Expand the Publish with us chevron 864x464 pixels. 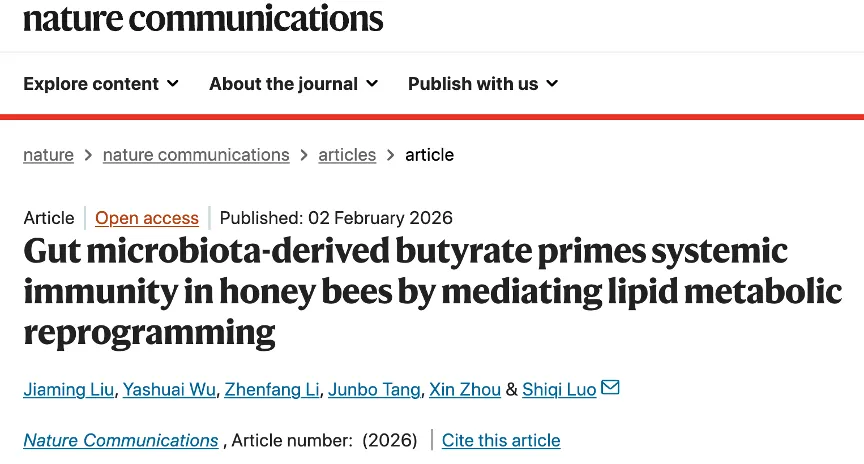pyautogui.click(x=552, y=84)
